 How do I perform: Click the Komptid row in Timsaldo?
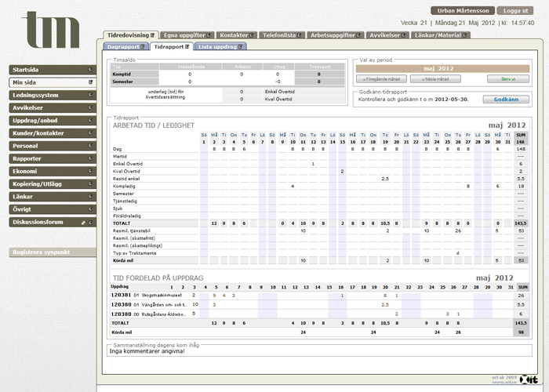(227, 74)
